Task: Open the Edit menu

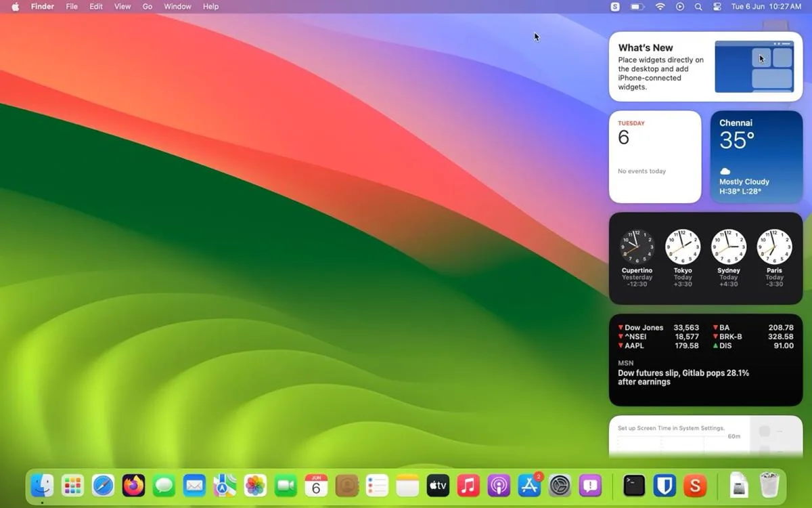Action: pyautogui.click(x=96, y=7)
